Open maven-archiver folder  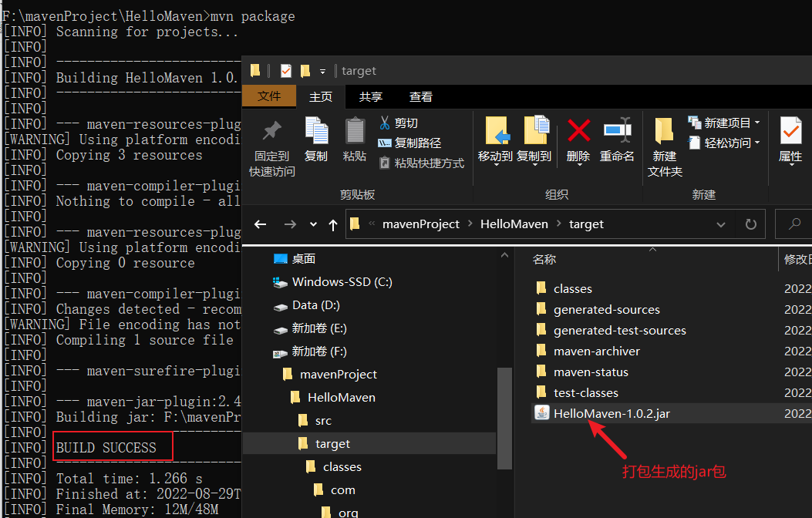[x=588, y=351]
